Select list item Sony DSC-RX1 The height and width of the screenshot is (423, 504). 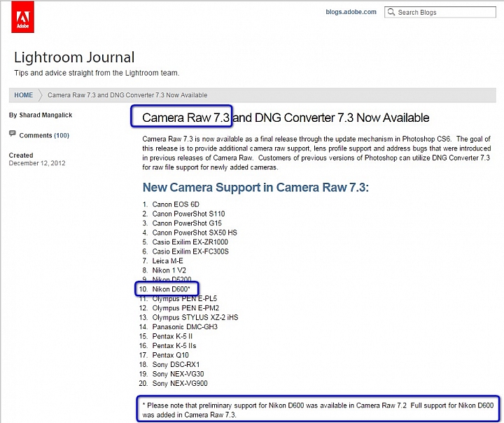(176, 364)
